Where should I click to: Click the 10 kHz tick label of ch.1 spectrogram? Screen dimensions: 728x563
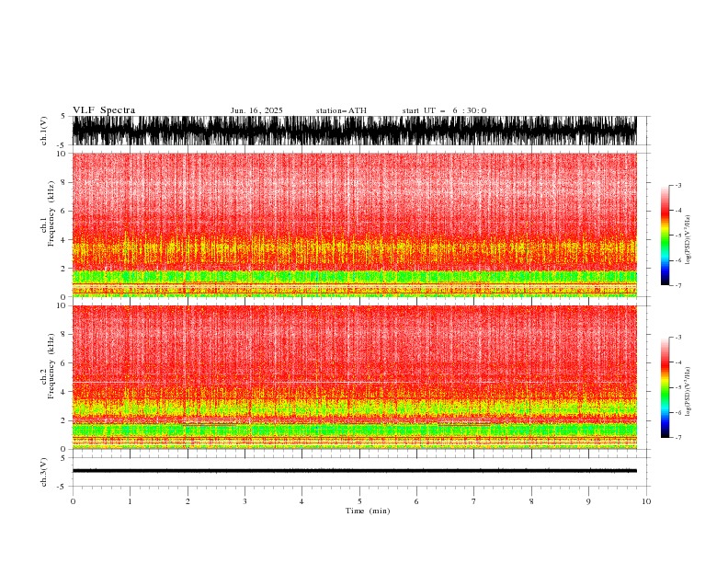[x=61, y=154]
